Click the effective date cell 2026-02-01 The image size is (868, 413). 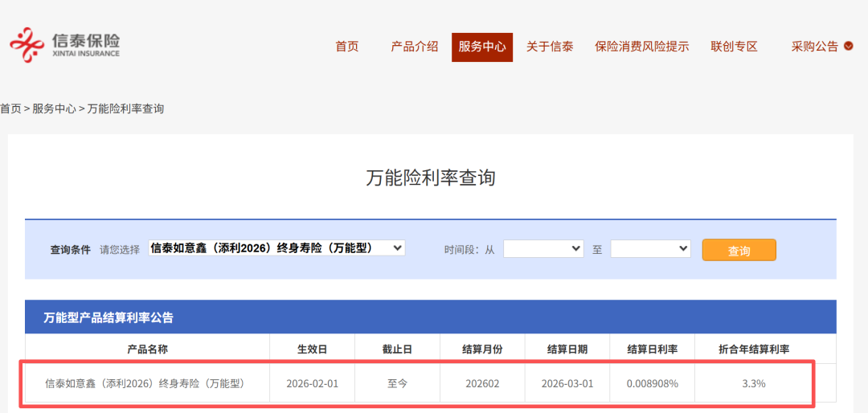click(x=312, y=383)
